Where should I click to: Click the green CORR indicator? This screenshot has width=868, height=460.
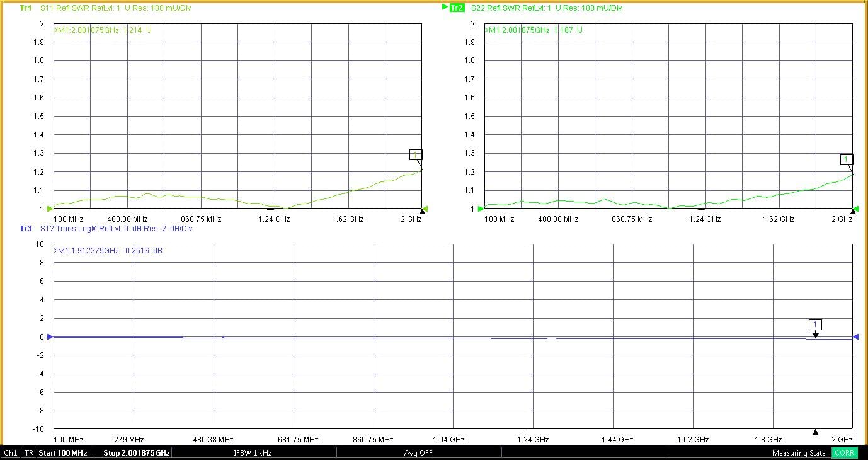pyautogui.click(x=845, y=453)
